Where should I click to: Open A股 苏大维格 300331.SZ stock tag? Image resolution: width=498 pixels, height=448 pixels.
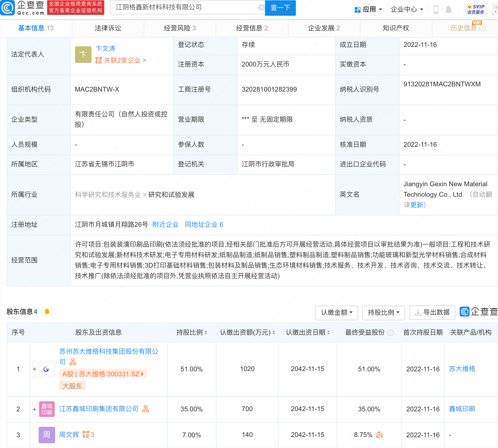[x=103, y=374]
